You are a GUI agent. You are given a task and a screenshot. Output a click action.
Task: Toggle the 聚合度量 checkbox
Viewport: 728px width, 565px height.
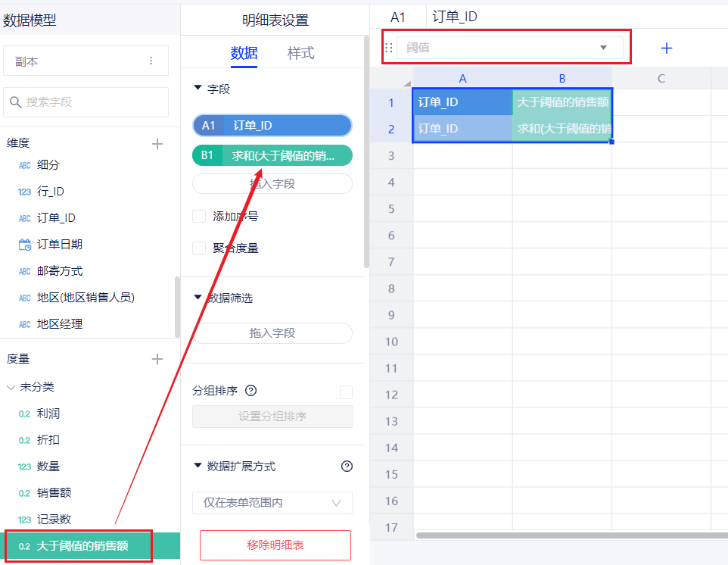click(x=199, y=248)
